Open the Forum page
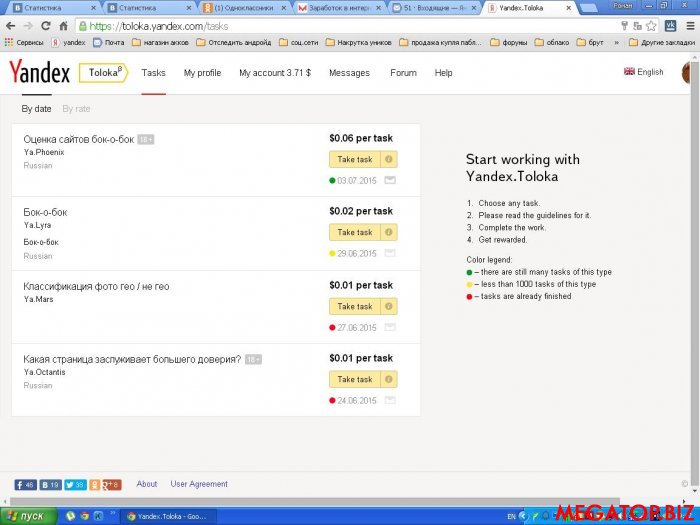The image size is (700, 525). [x=403, y=73]
